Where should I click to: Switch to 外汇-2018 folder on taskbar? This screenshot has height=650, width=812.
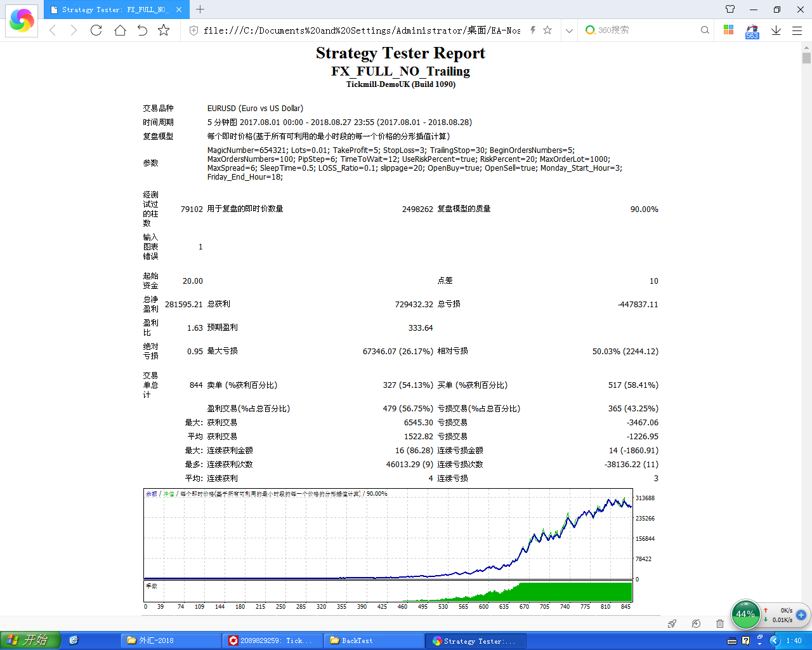coord(171,640)
